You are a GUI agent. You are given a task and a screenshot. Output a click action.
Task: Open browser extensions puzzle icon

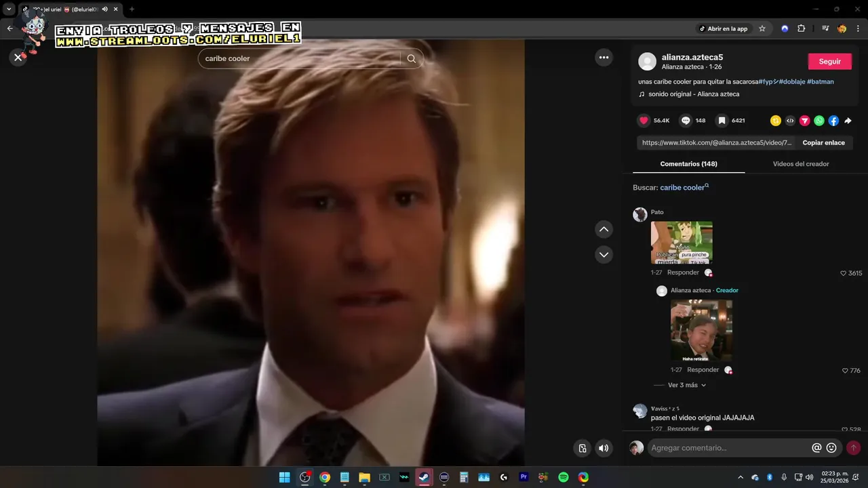click(x=801, y=28)
